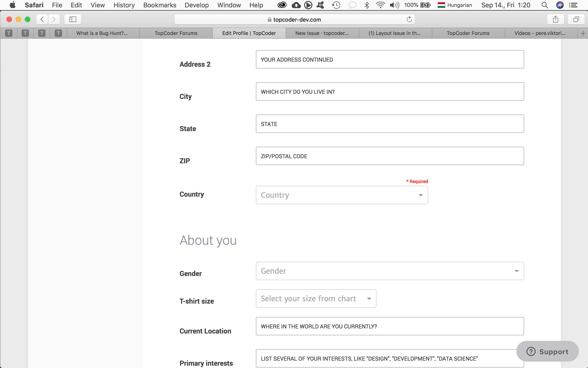Viewport: 588px width, 368px height.
Task: Click the battery status icon
Action: tap(425, 5)
